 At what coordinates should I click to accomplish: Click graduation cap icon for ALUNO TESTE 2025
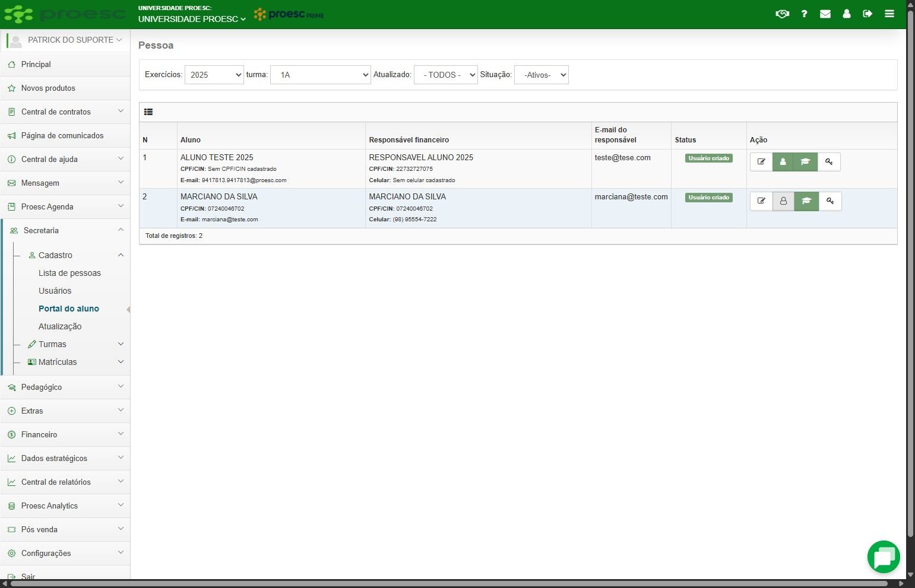(x=806, y=162)
